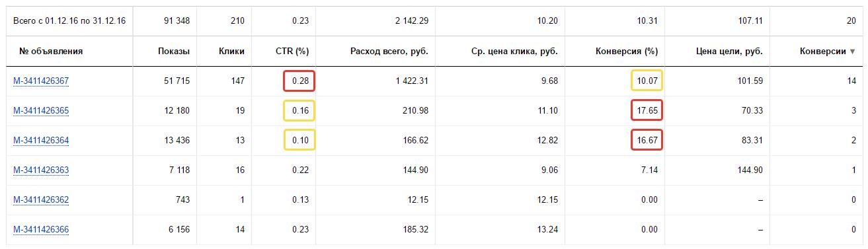Sort by Расход всего, руб. header
868x249 pixels.
point(389,51)
